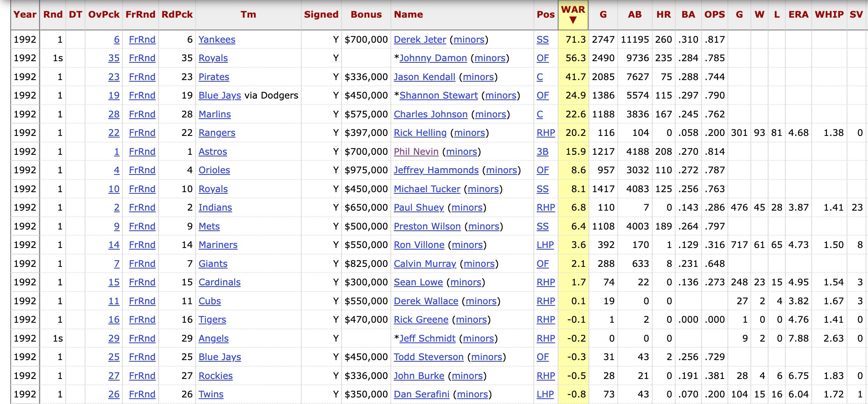Open Charles Johnson player page

coord(431,115)
